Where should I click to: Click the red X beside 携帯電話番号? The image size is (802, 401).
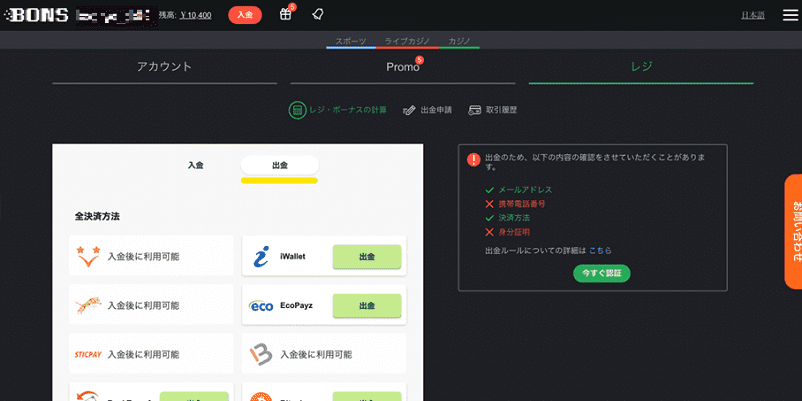(489, 204)
